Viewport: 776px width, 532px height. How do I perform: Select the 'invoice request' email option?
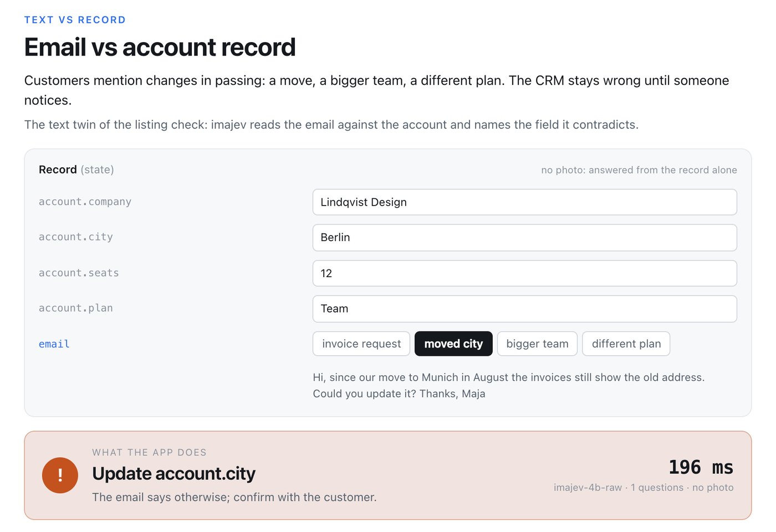[x=361, y=344]
